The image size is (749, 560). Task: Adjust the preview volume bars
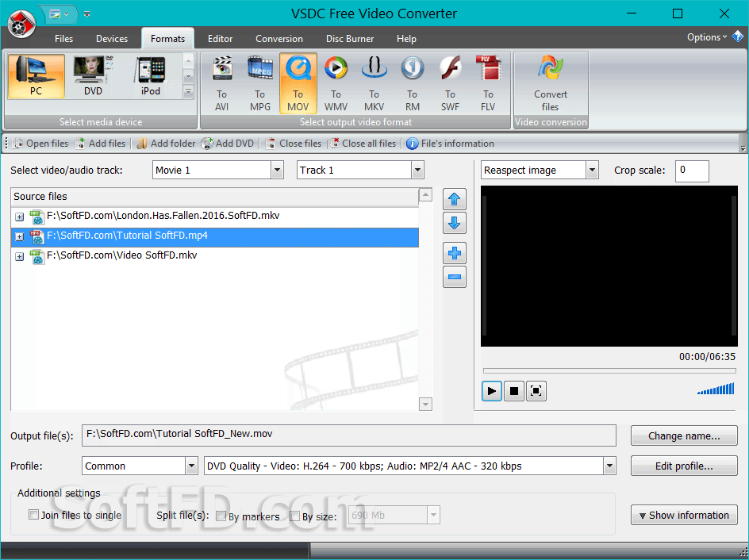point(716,389)
